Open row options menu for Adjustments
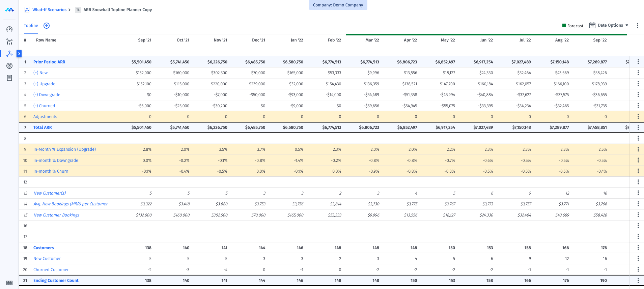Screen dimensions: 644x289 638,117
